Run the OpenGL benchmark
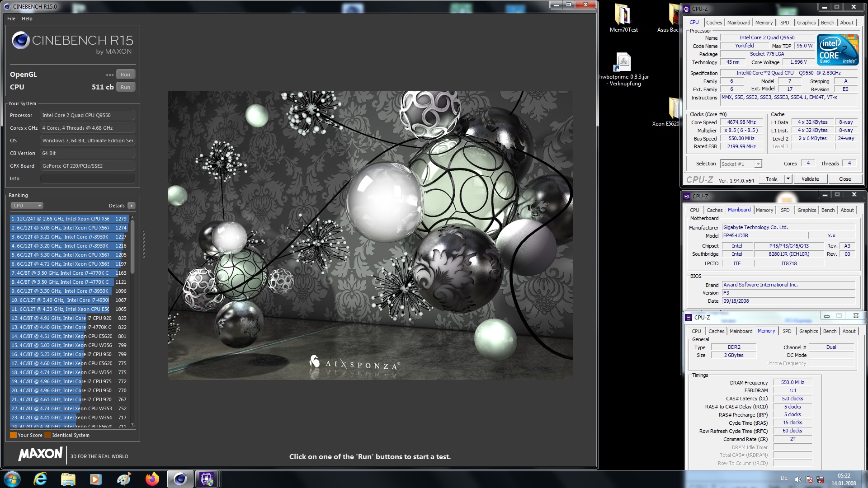The width and height of the screenshot is (868, 488). point(125,75)
